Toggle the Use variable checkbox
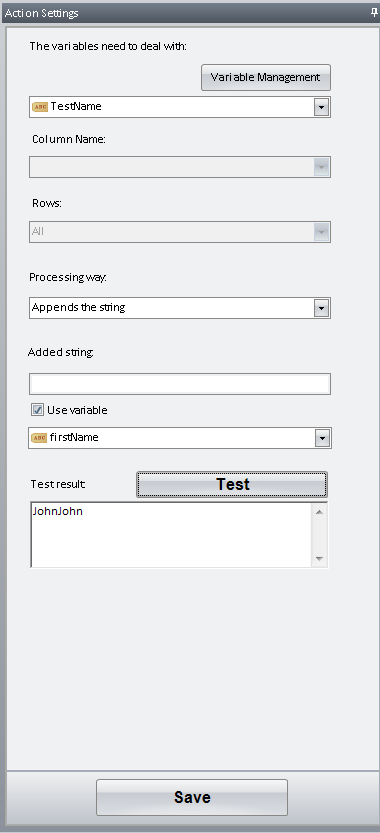The image size is (380, 833). (x=37, y=410)
